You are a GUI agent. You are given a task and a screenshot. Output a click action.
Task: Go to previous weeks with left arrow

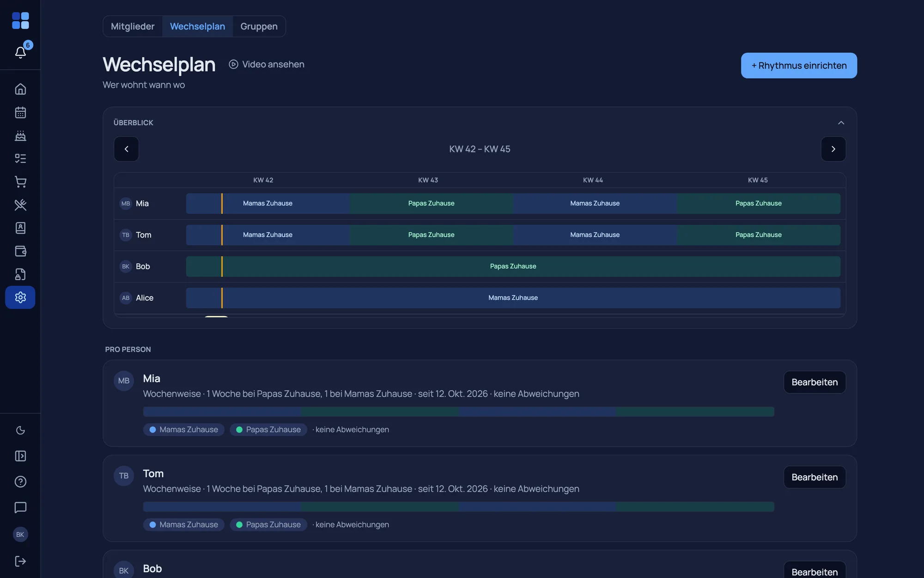click(126, 149)
